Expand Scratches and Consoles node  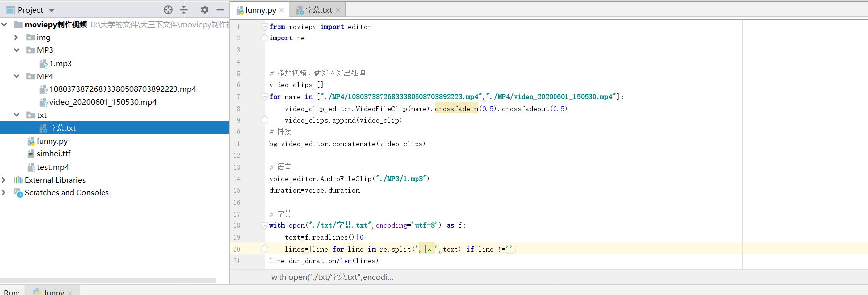(x=4, y=192)
